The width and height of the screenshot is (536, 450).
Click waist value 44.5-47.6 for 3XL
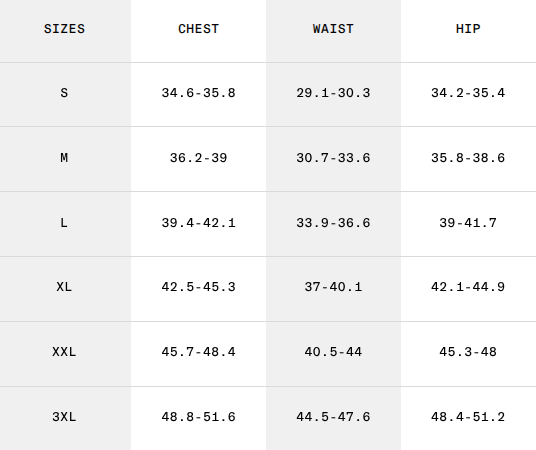333,417
